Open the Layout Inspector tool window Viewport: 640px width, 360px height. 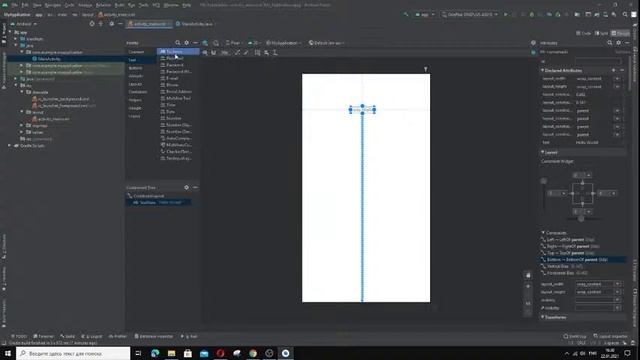click(611, 336)
